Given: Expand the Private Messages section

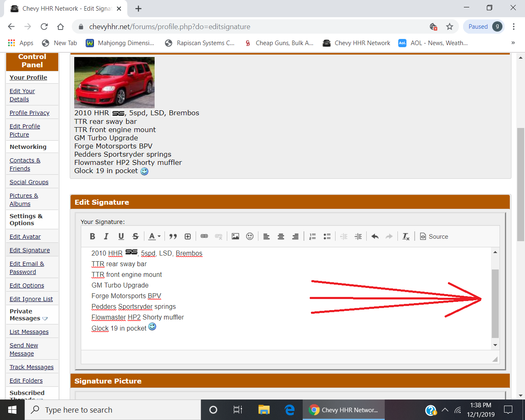Looking at the screenshot, I should coord(45,319).
